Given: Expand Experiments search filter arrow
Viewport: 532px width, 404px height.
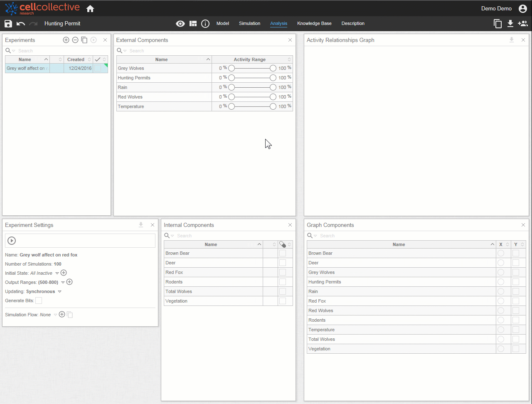Looking at the screenshot, I should [x=14, y=51].
